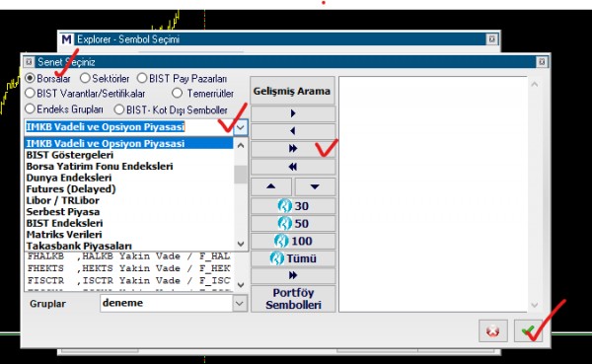Move selected symbol up with up arrow
The image size is (592, 364).
click(271, 186)
